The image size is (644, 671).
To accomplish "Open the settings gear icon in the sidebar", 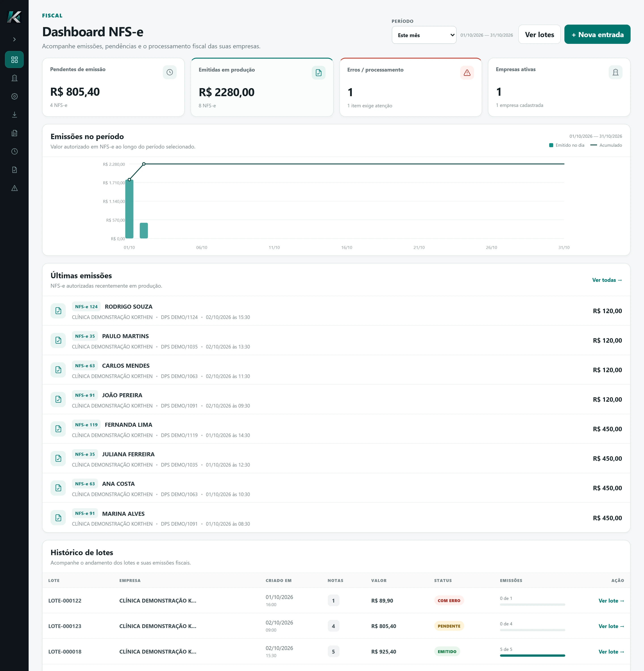I will 14,97.
